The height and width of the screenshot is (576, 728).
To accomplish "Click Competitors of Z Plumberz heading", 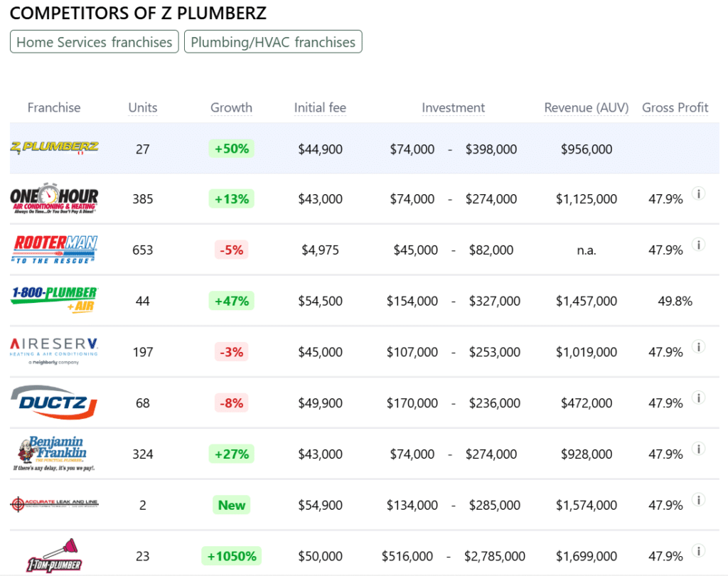I will [139, 13].
